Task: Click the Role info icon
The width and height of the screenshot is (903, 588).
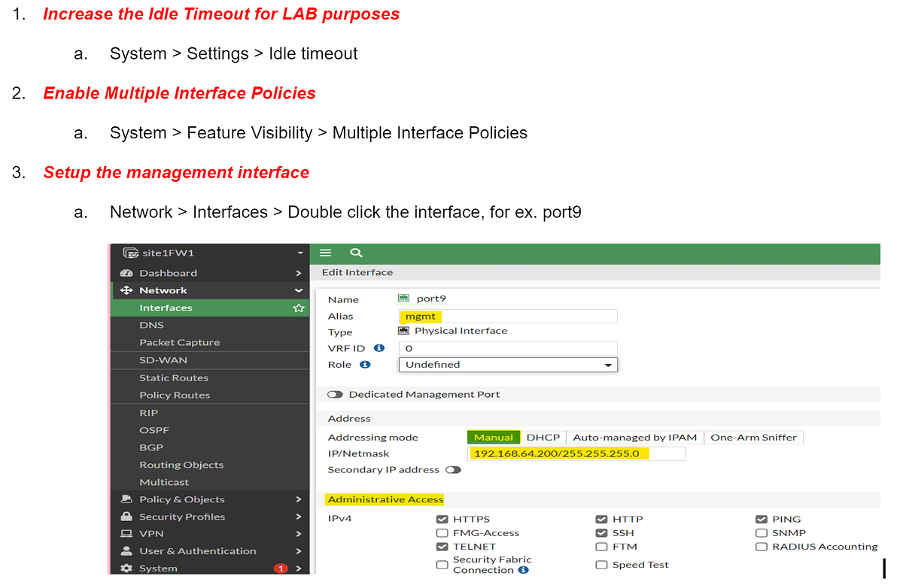Action: [365, 365]
